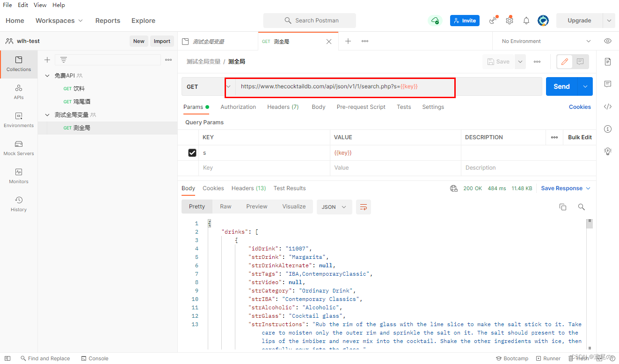619x364 pixels.
Task: Search the response body icon
Action: [x=581, y=207]
